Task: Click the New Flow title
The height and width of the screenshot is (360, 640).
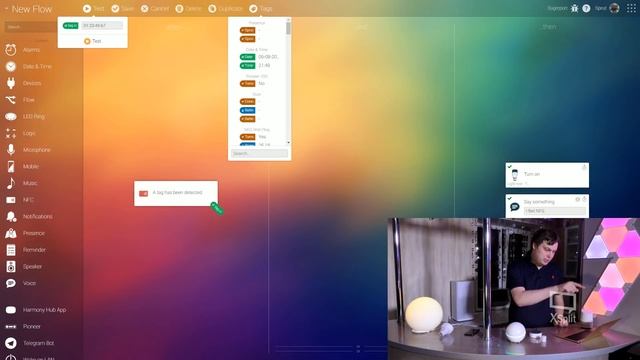Action: pyautogui.click(x=31, y=9)
